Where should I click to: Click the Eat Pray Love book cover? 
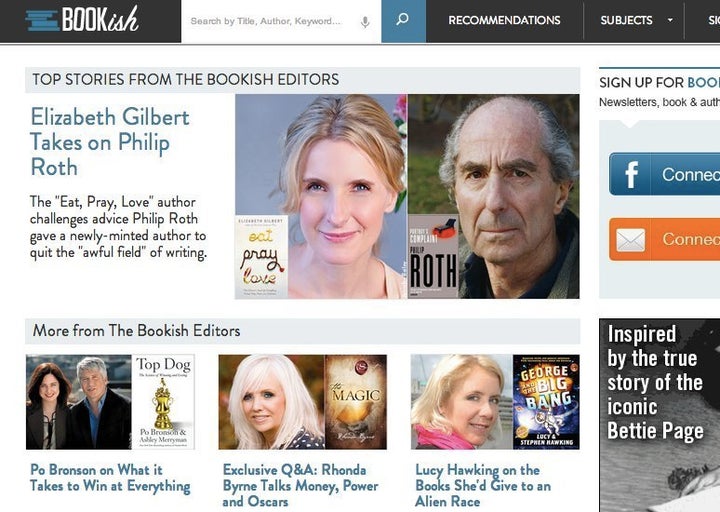tap(261, 257)
